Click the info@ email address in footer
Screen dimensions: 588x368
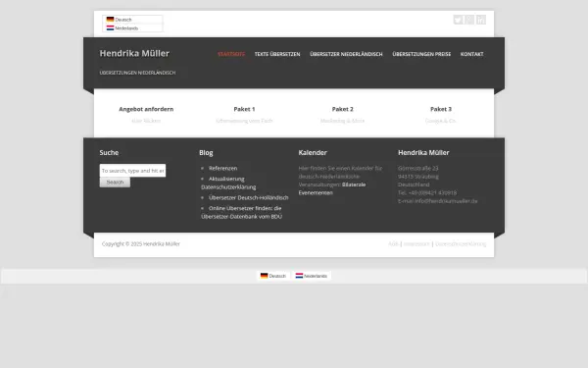[446, 201]
